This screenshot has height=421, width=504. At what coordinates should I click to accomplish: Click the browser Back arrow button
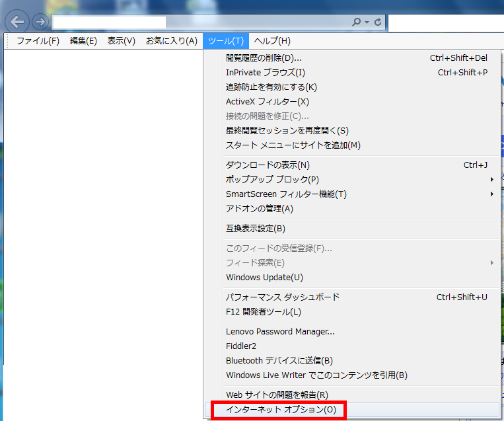pyautogui.click(x=17, y=22)
